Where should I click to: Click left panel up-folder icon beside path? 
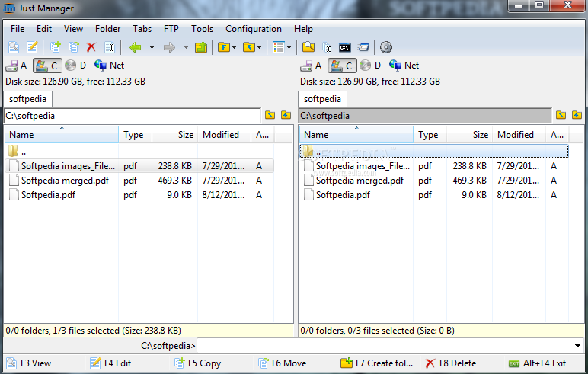click(x=286, y=115)
